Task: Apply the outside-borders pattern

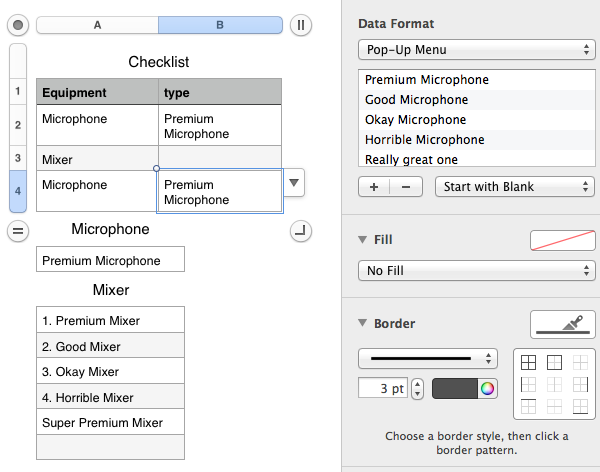Action: click(x=554, y=363)
